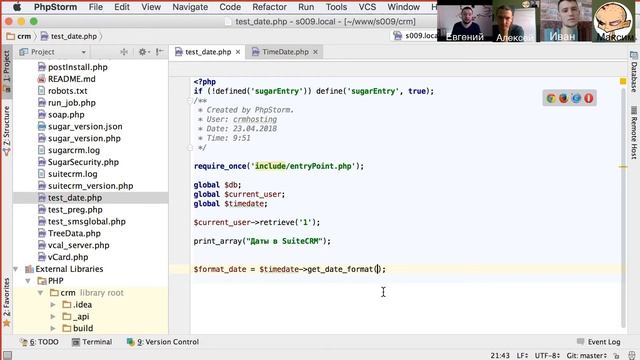Open in Firefox browser icon
640x360 pixels.
pyautogui.click(x=564, y=98)
